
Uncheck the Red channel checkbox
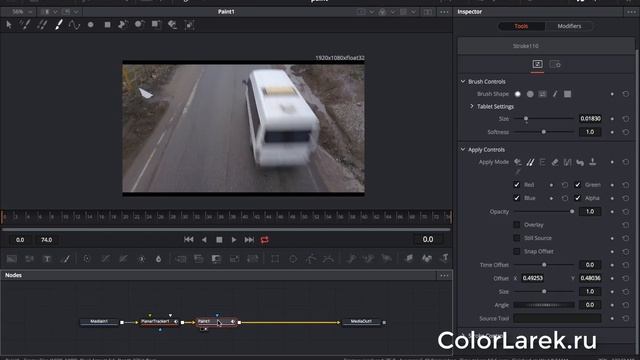(x=517, y=185)
